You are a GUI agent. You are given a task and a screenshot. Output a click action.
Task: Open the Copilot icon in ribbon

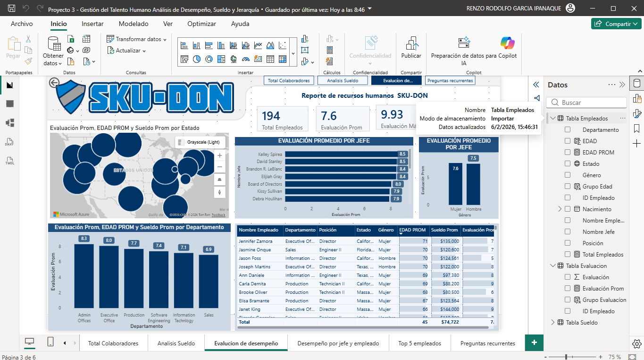[508, 43]
